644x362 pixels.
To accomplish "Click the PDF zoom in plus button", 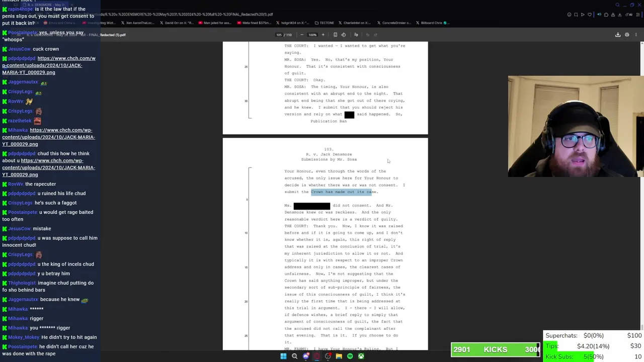I will (x=323, y=35).
